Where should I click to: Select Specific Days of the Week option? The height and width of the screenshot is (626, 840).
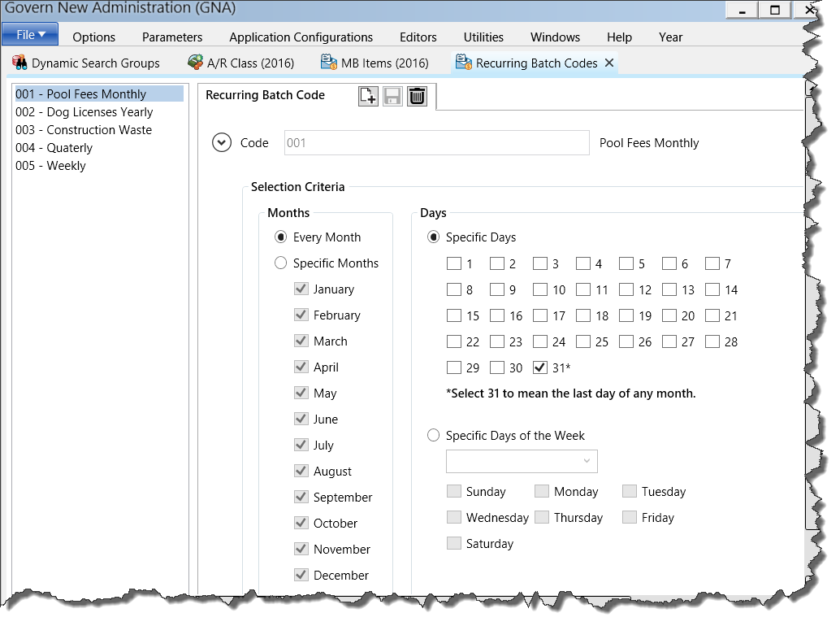tap(434, 436)
